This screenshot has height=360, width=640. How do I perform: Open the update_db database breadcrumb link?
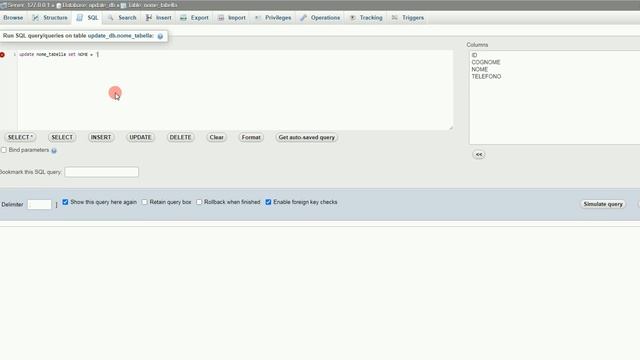89,5
